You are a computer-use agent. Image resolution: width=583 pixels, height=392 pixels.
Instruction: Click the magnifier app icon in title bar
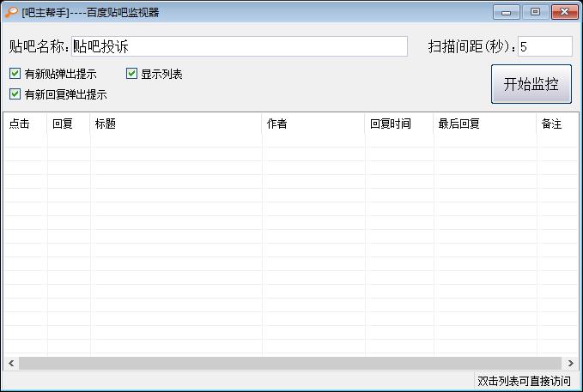[11, 12]
